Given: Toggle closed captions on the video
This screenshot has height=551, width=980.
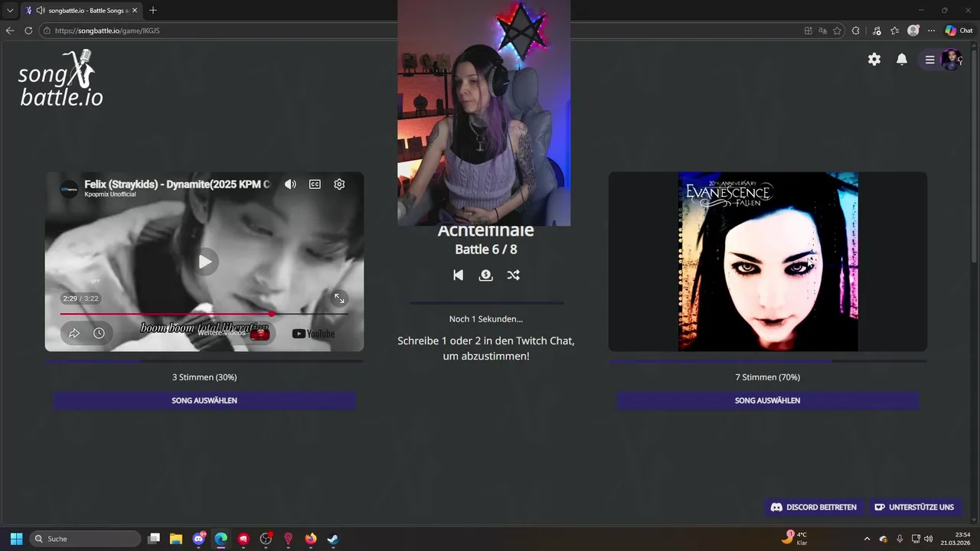Looking at the screenshot, I should point(315,184).
